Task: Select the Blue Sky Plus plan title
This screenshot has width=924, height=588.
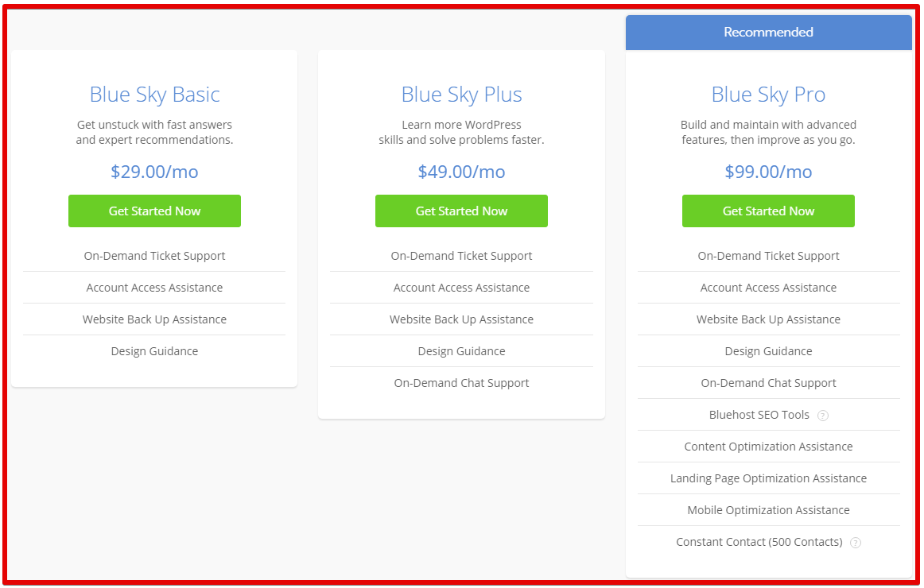Action: pyautogui.click(x=461, y=95)
